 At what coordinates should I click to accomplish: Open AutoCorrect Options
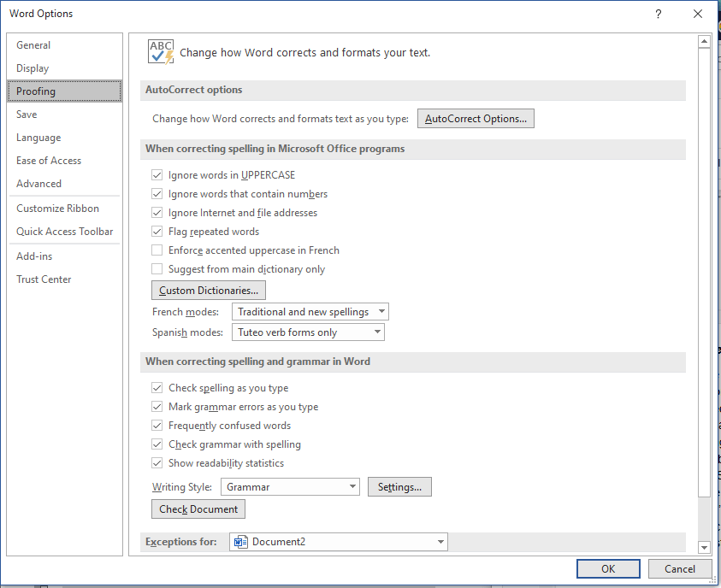pos(476,118)
